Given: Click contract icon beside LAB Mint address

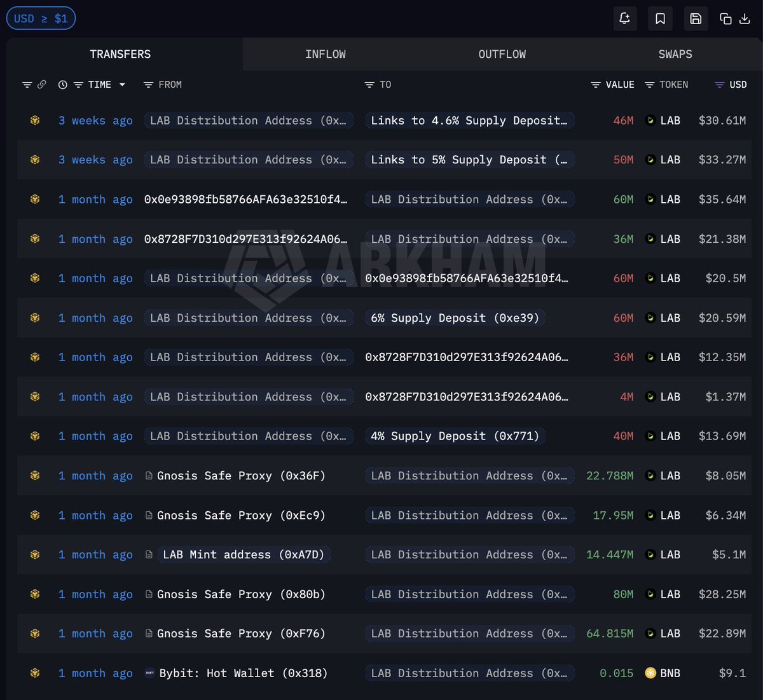Looking at the screenshot, I should click(x=149, y=554).
